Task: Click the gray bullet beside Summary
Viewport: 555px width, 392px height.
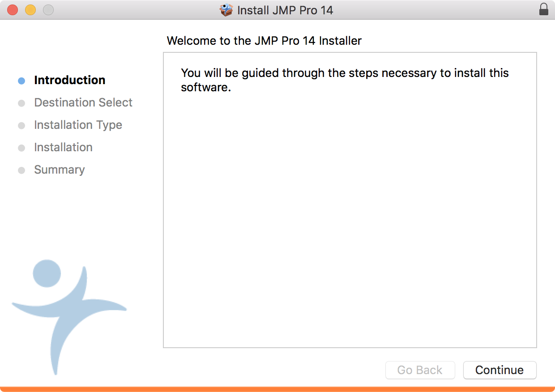Action: [x=21, y=170]
